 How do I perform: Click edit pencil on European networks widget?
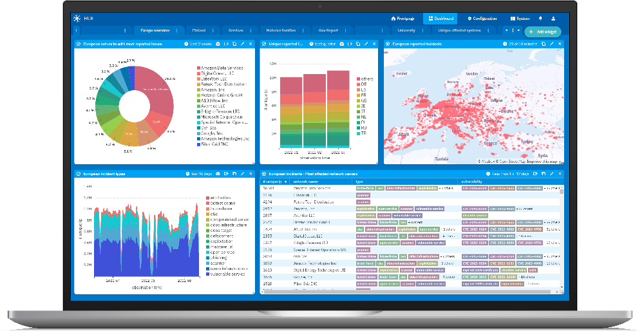242,44
